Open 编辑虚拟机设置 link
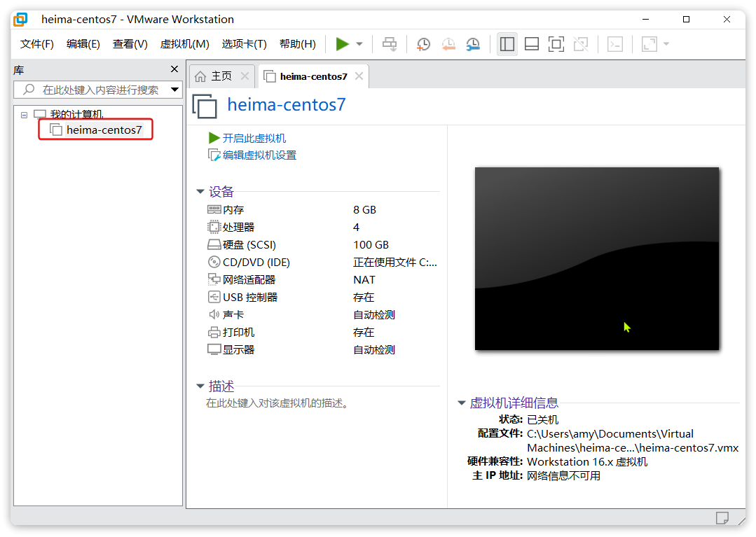756x537 pixels. (259, 155)
